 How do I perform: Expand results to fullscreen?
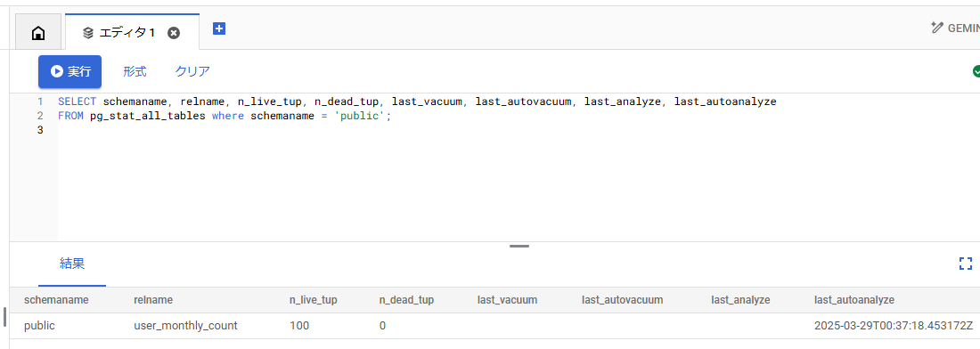(966, 264)
